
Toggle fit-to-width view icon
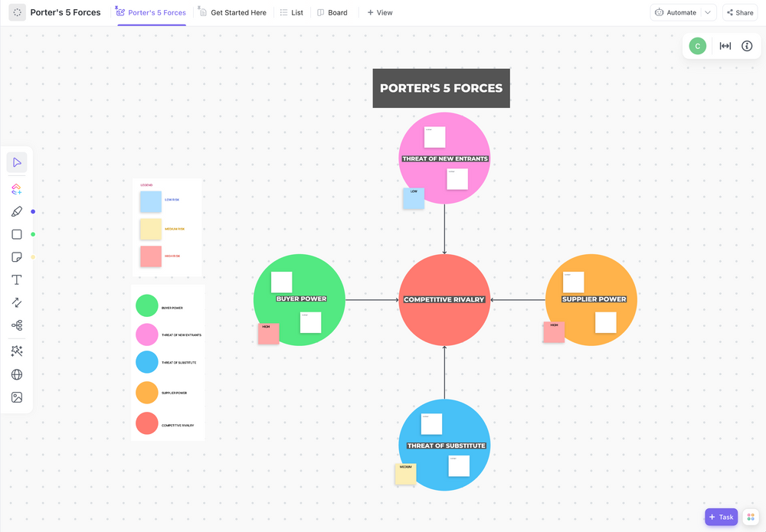725,46
